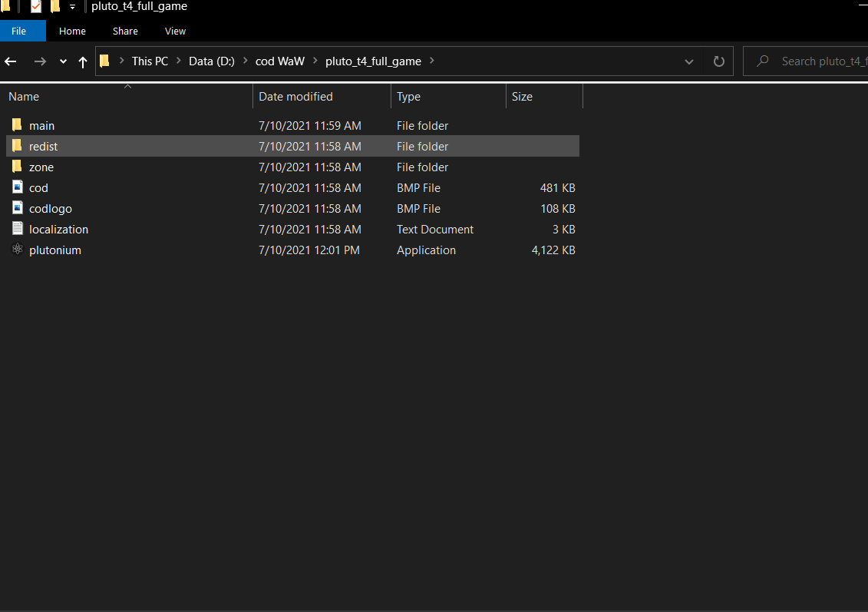This screenshot has width=868, height=612.
Task: Click 'File folder' type in zone row
Action: [422, 167]
